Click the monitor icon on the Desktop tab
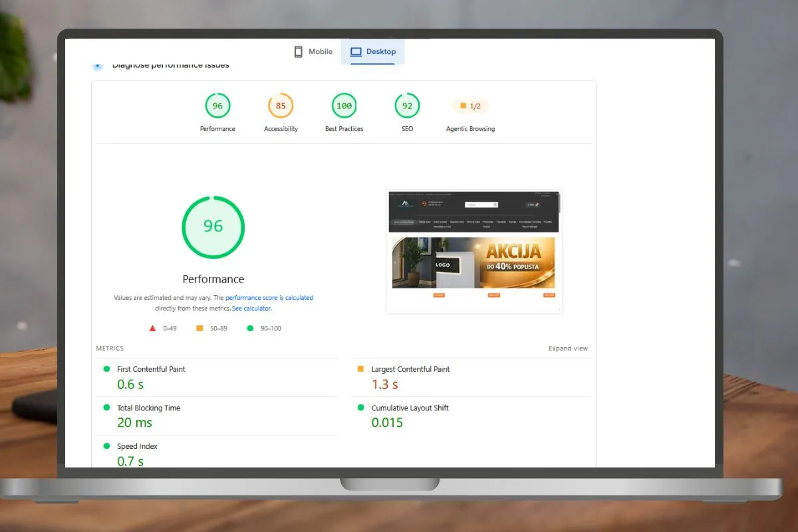This screenshot has height=532, width=798. [356, 52]
